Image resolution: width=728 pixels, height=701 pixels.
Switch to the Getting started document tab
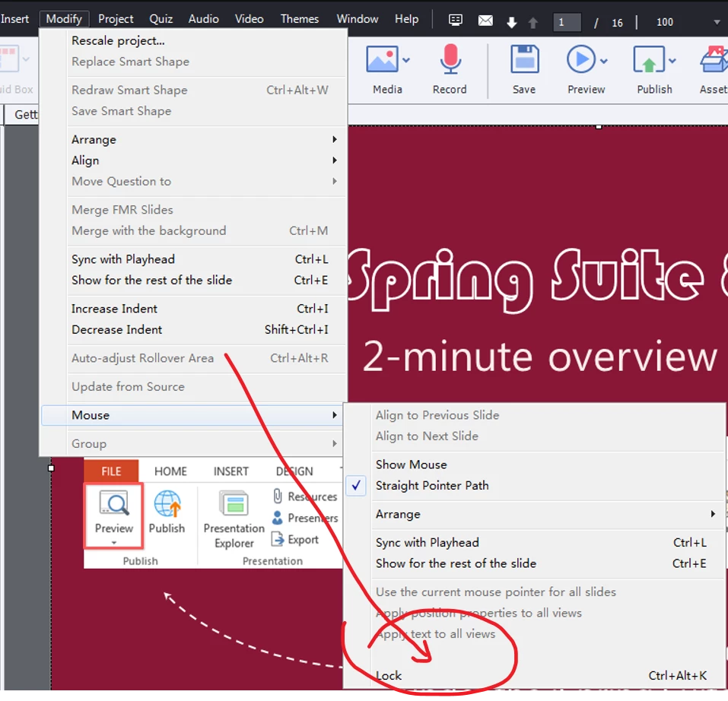click(x=22, y=115)
